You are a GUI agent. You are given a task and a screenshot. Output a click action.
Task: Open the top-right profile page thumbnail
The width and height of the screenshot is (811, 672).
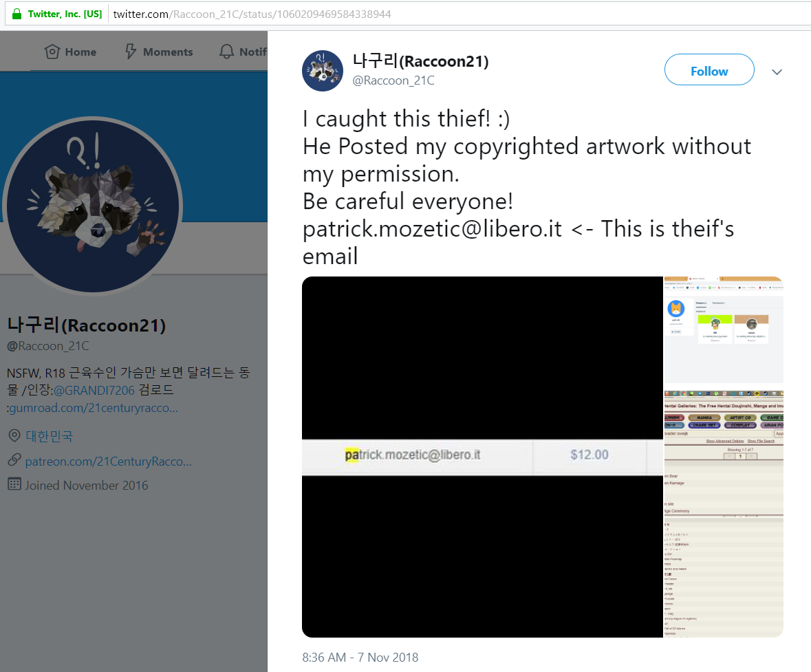pos(724,329)
